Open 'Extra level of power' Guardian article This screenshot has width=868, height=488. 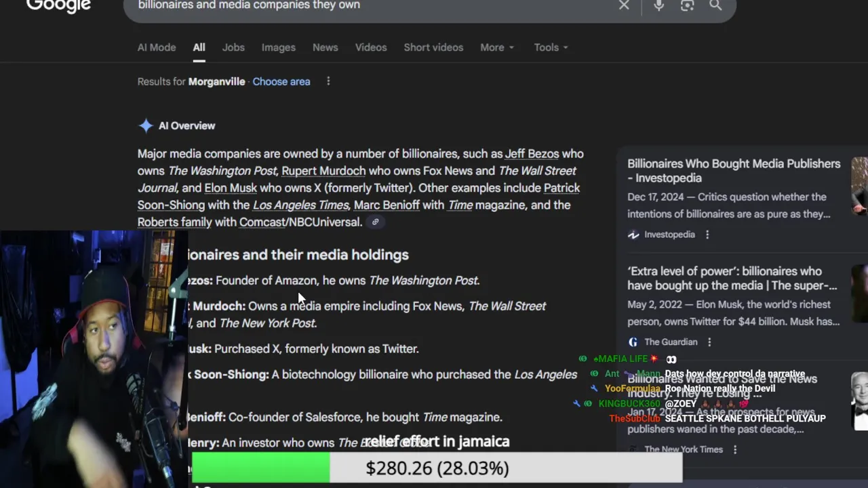point(732,279)
